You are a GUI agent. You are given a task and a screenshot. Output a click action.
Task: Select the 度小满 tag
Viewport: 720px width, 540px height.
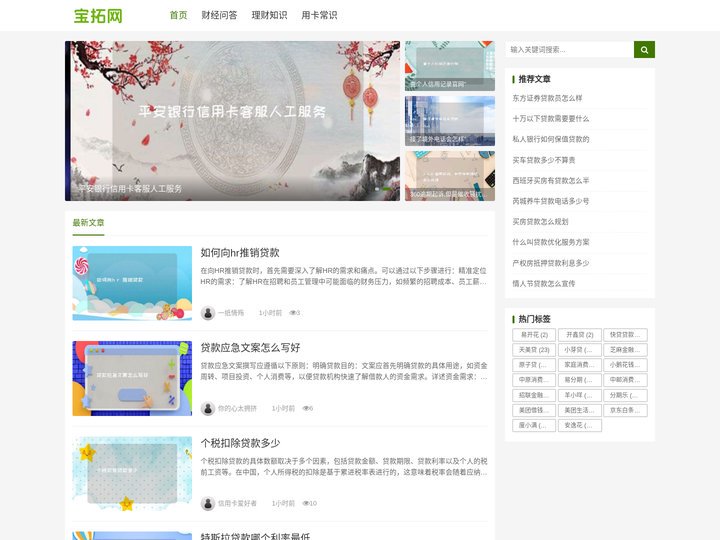pyautogui.click(x=534, y=426)
